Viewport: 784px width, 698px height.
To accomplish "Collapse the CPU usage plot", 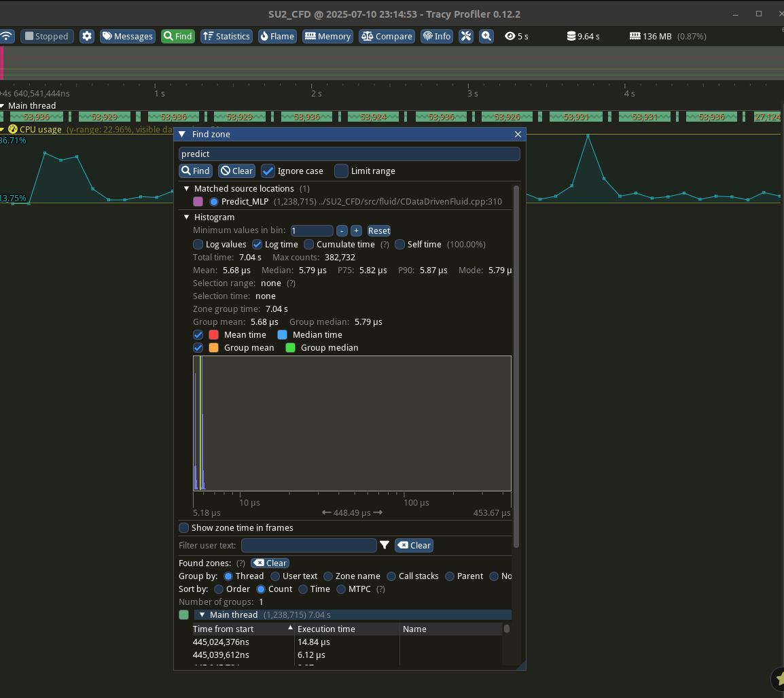I will (x=3, y=129).
